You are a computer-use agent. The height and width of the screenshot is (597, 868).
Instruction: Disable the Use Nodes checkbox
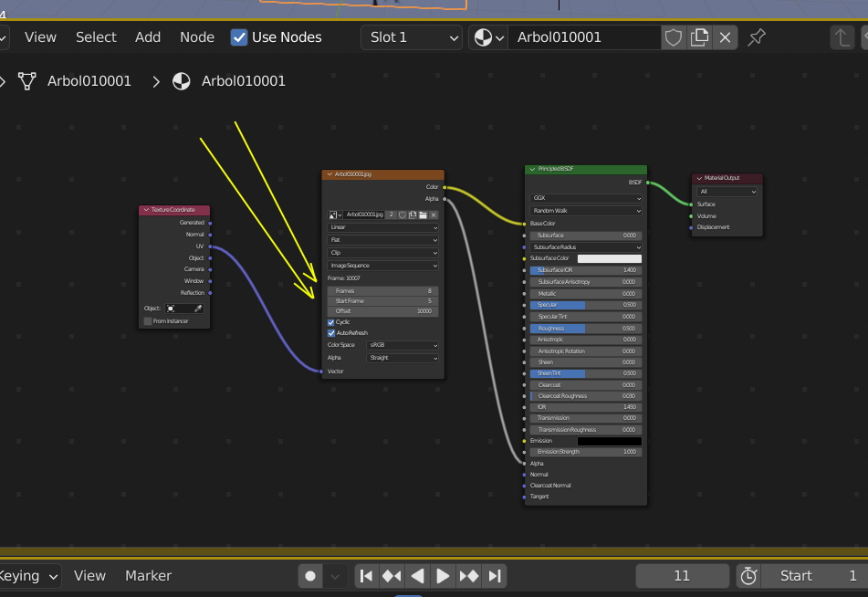click(238, 37)
